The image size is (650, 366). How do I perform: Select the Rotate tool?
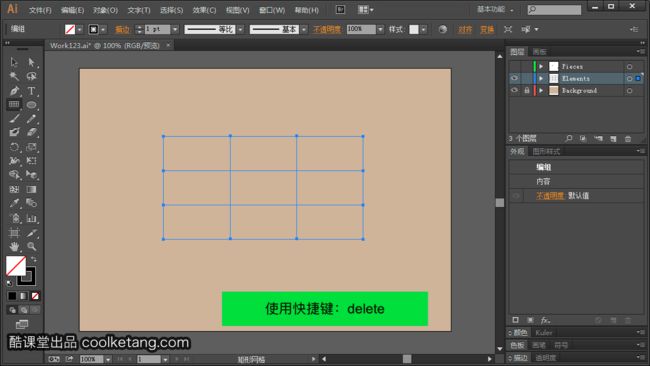14,147
